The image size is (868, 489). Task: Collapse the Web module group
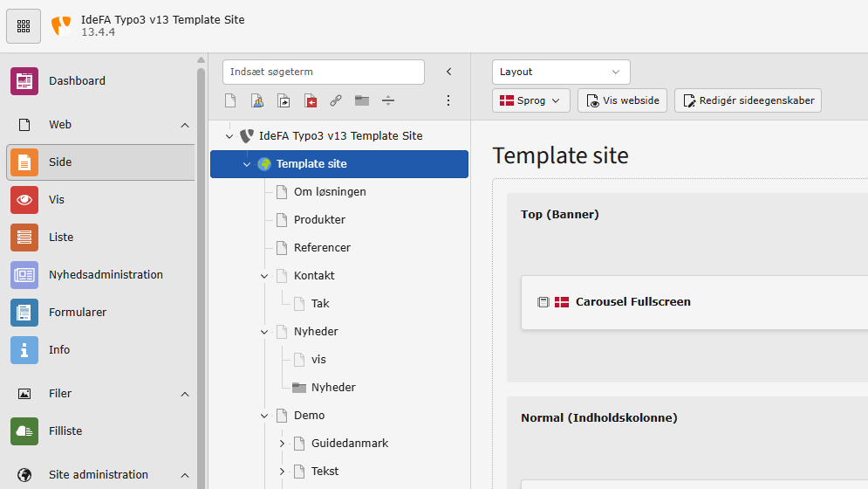coord(185,125)
